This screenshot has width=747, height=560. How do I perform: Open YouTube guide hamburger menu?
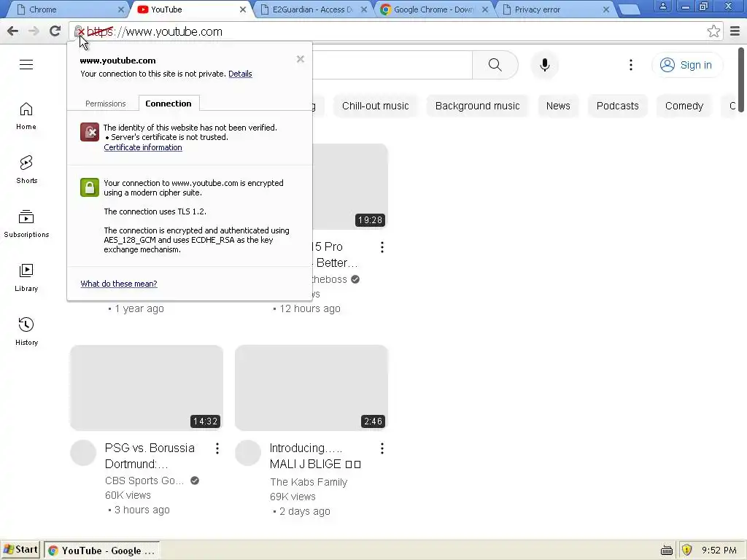26,65
